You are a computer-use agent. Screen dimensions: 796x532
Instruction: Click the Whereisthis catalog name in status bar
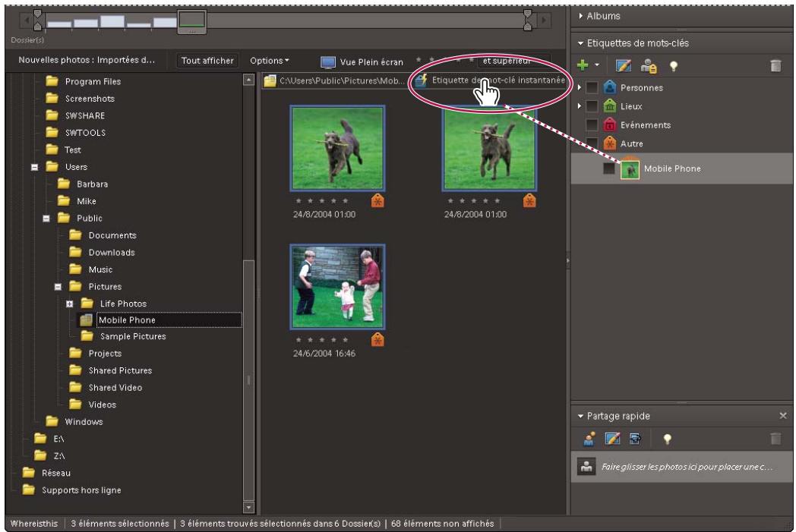coord(34,524)
